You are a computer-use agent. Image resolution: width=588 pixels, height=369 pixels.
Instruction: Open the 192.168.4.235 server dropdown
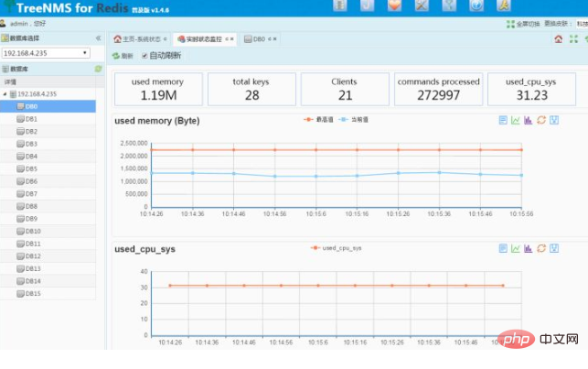(x=46, y=53)
